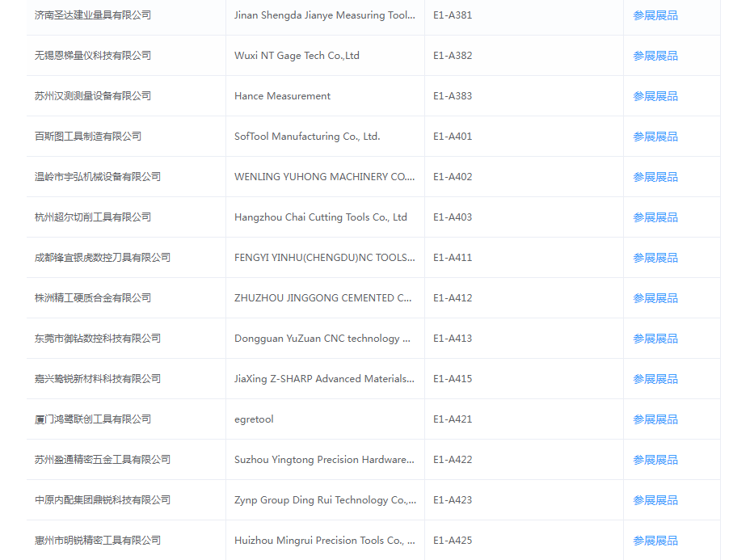Click booth number E1-A381
This screenshot has height=560, width=733.
click(x=453, y=15)
